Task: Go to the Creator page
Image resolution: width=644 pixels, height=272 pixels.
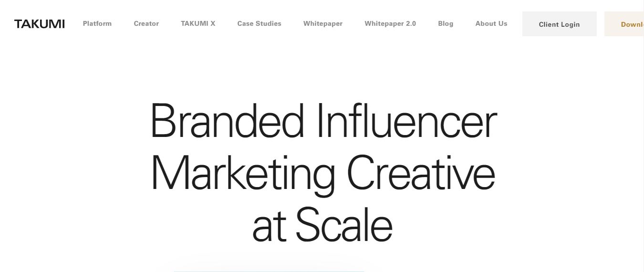Action: point(146,23)
